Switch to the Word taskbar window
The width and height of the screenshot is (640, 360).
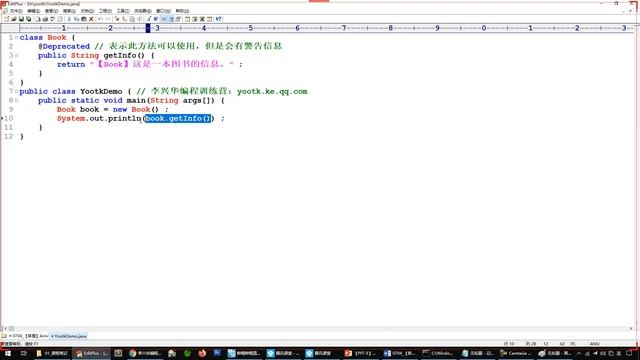(400, 353)
